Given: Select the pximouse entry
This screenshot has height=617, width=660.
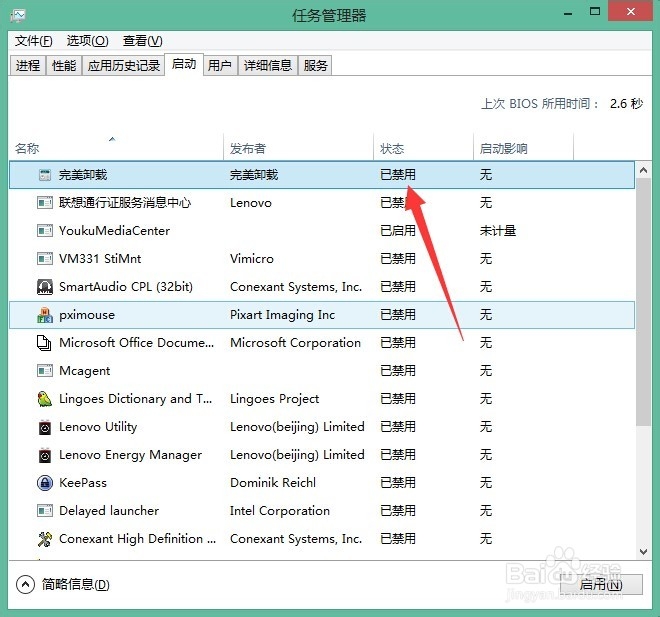Looking at the screenshot, I should pos(87,315).
